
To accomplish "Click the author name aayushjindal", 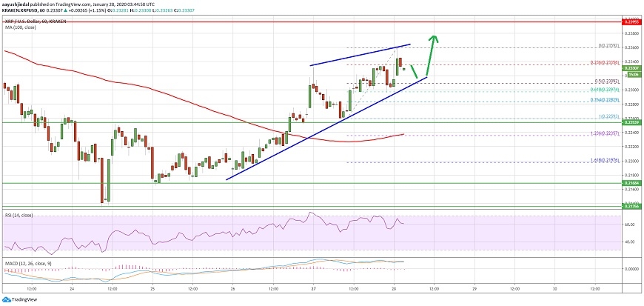I will point(14,4).
